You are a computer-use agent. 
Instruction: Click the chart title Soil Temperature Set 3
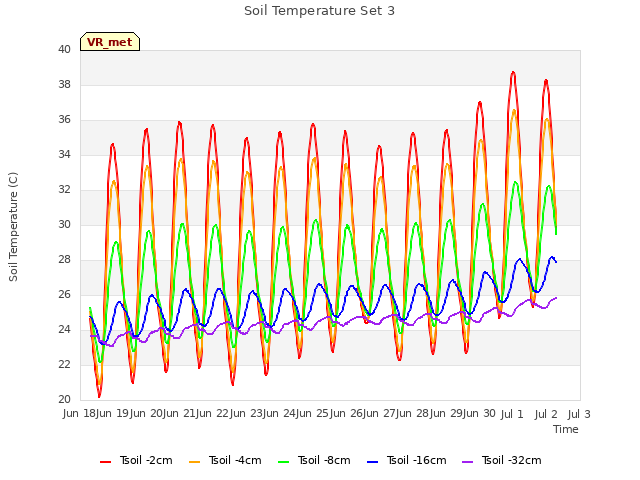click(x=320, y=11)
